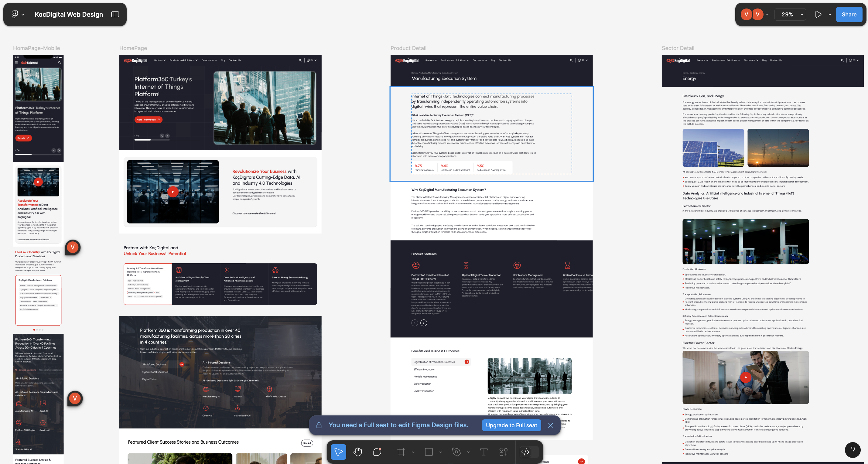The image size is (868, 464).
Task: Expand the main menu chevron
Action: pos(23,15)
